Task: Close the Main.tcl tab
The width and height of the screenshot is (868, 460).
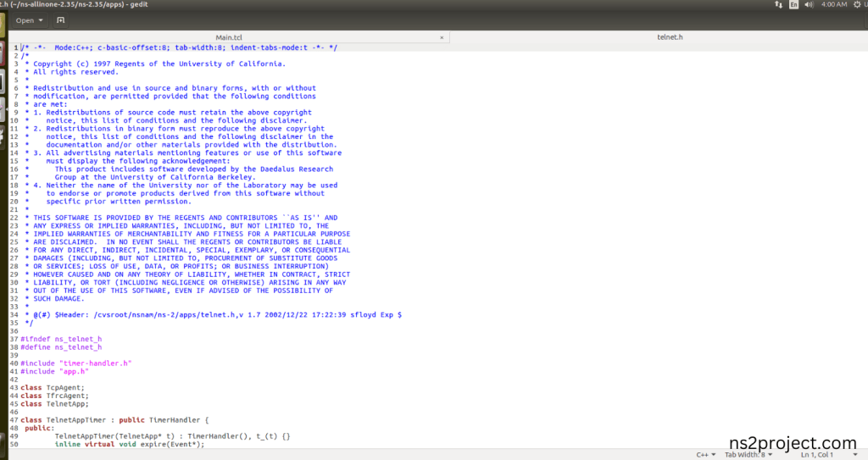Action: coord(442,37)
